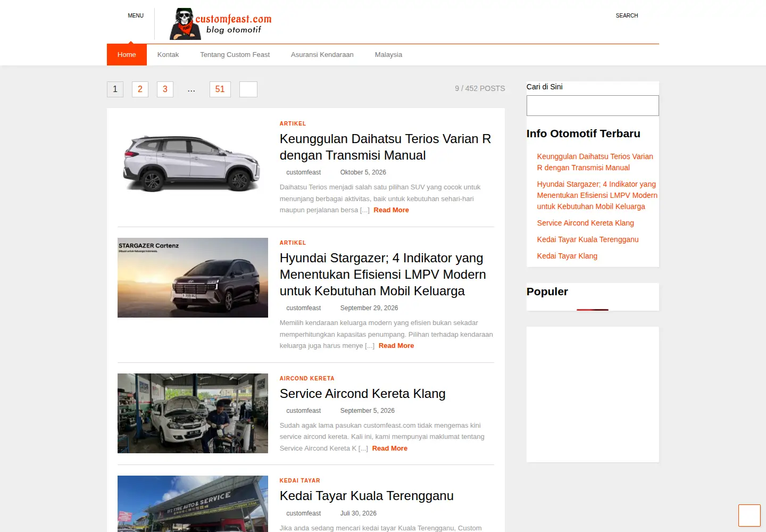
Task: Click the blank next-page box after 51
Action: (248, 89)
